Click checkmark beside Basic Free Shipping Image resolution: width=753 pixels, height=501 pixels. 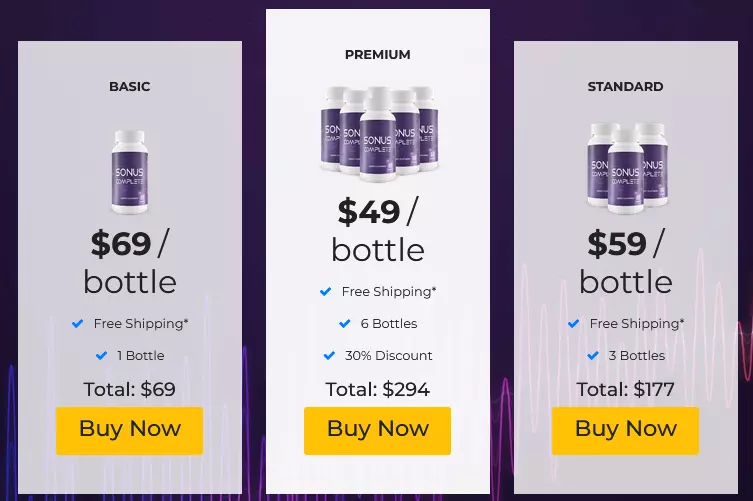pos(77,324)
